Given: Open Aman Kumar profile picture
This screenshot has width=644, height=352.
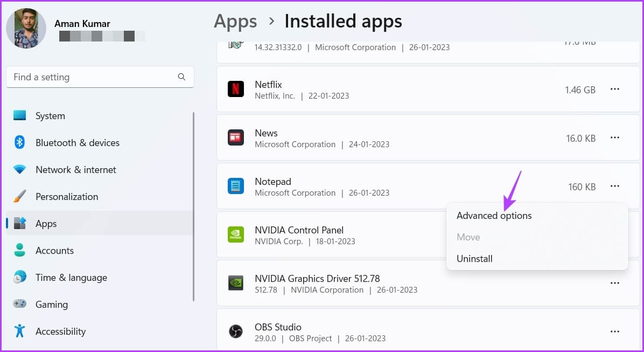Looking at the screenshot, I should click(x=26, y=28).
